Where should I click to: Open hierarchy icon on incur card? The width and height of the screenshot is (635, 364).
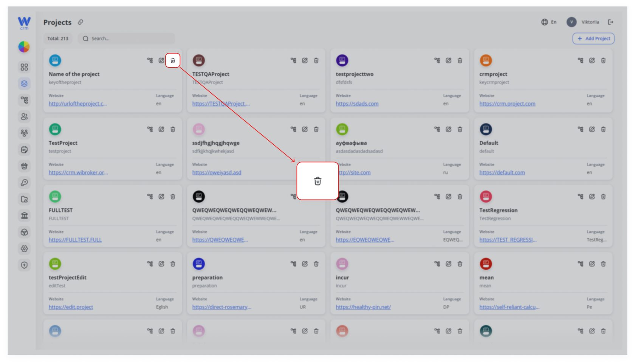tap(437, 264)
